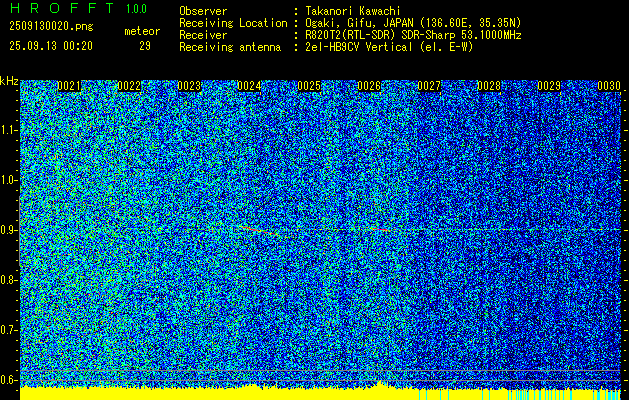Click the 0024 time marker
The height and width of the screenshot is (400, 629).
point(249,86)
